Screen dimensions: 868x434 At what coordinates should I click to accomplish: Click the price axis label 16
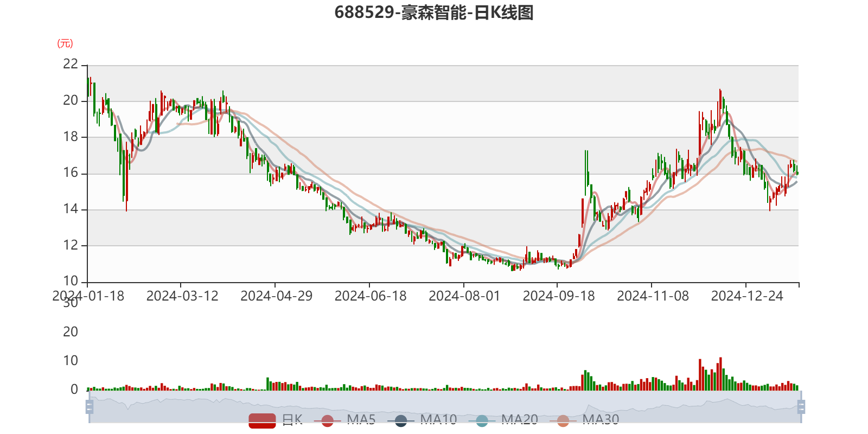point(71,173)
